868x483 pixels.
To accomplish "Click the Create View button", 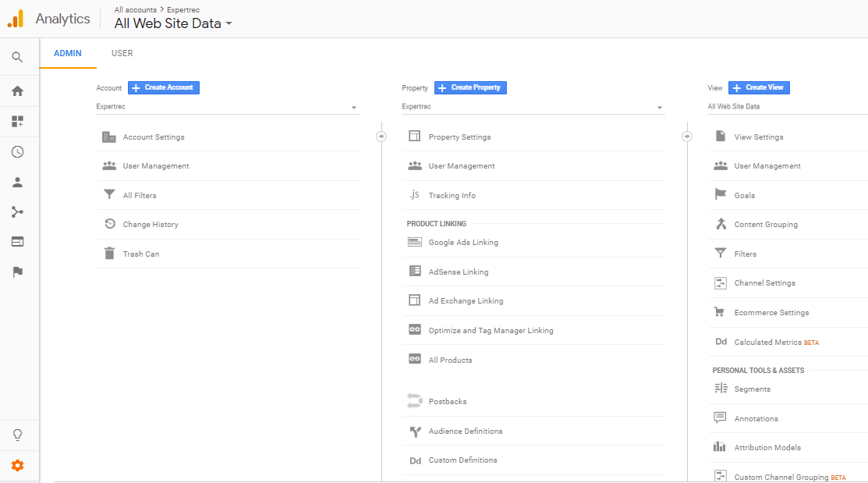I will [x=758, y=87].
